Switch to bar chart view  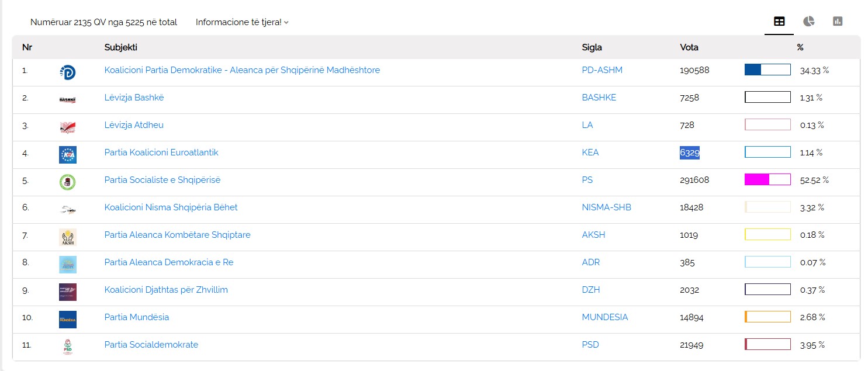point(838,22)
